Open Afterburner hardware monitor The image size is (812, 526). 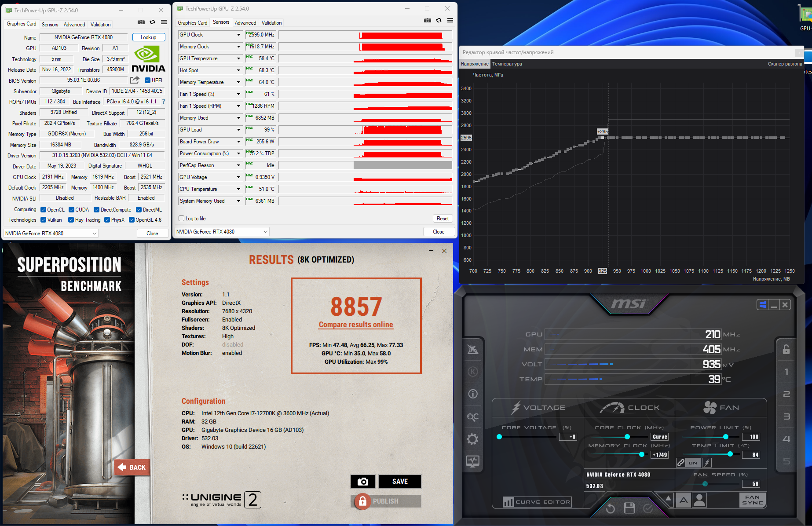(x=473, y=461)
